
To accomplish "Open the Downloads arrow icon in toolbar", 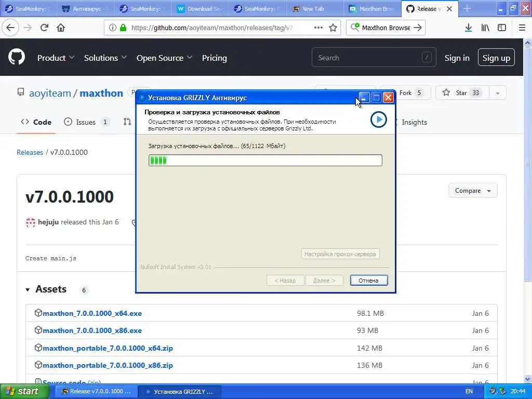I will [x=468, y=28].
